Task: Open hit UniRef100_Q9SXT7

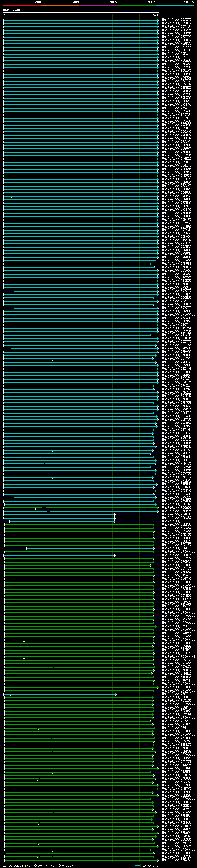Action: point(177,20)
